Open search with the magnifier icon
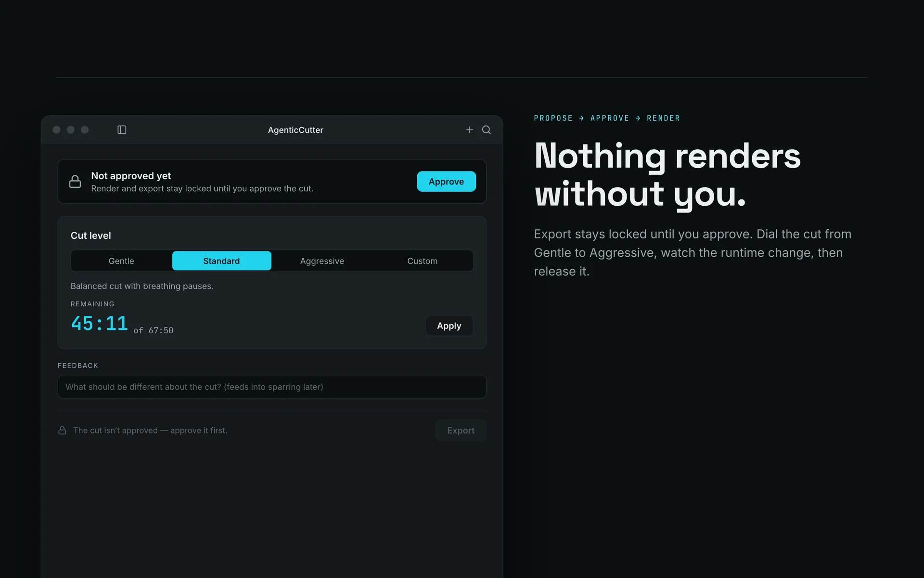This screenshot has width=924, height=578. coord(487,130)
